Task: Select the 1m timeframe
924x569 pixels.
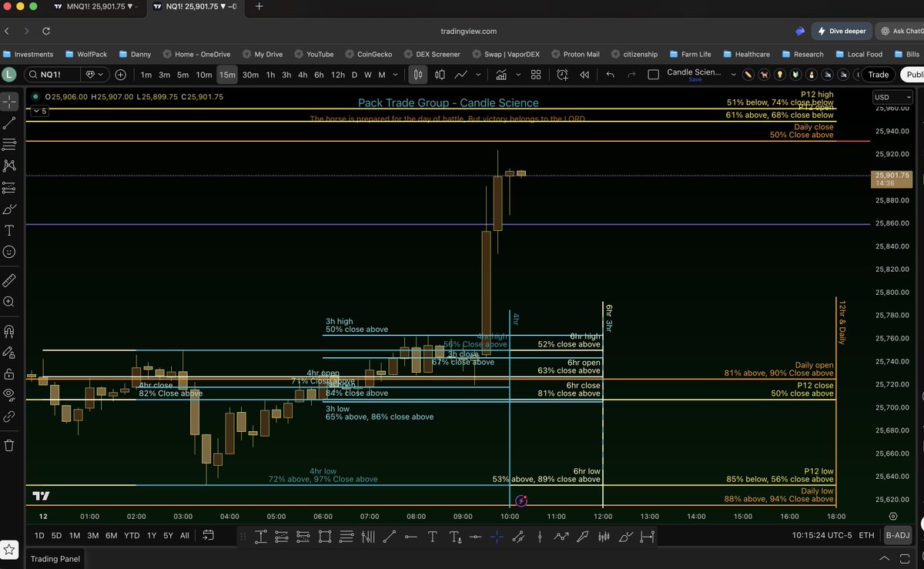Action: coord(146,75)
